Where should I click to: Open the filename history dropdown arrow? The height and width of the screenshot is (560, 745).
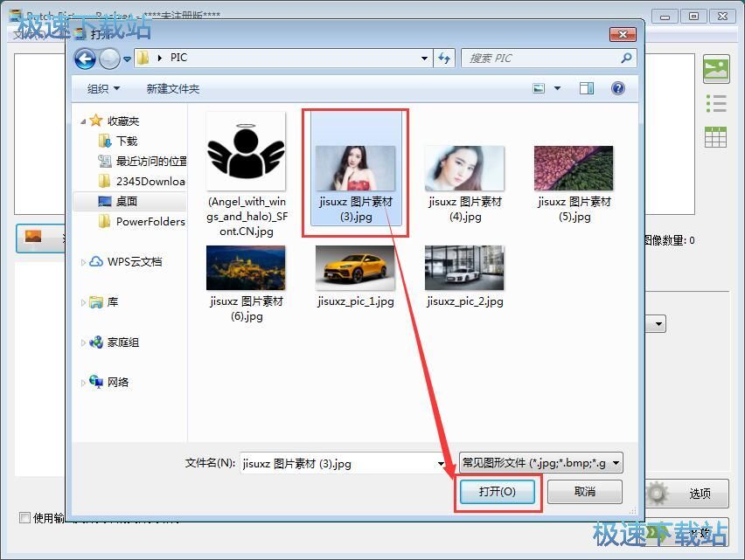(441, 464)
